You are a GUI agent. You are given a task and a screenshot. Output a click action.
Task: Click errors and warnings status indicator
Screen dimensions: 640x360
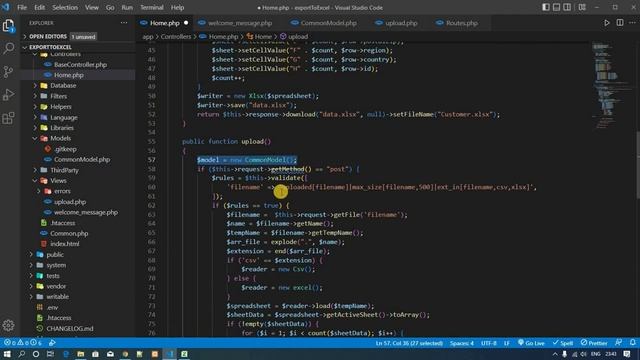pyautogui.click(x=22, y=343)
